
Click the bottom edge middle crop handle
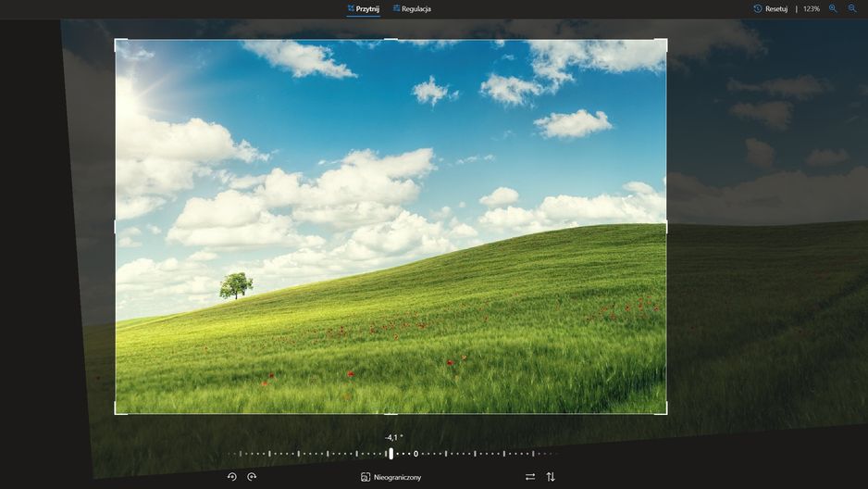coord(391,414)
